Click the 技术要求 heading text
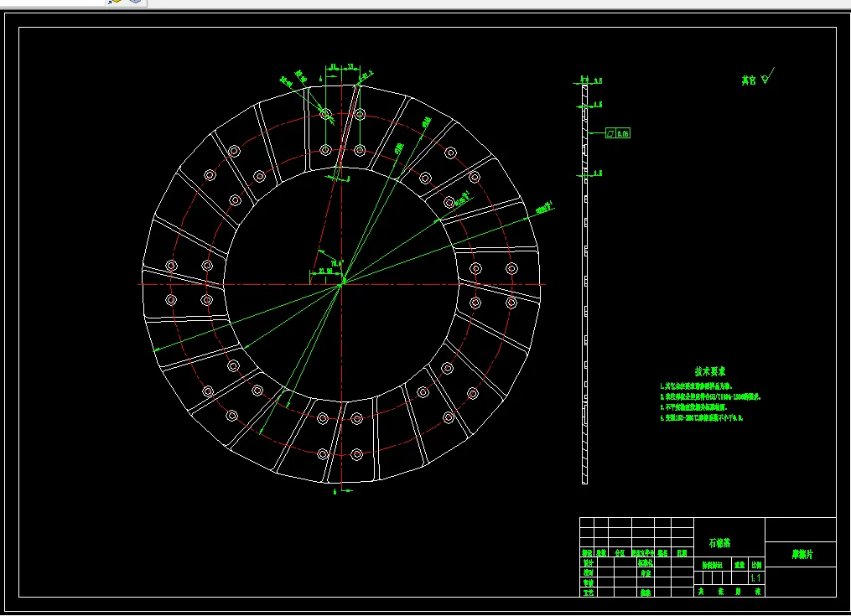This screenshot has height=616, width=851. (710, 370)
